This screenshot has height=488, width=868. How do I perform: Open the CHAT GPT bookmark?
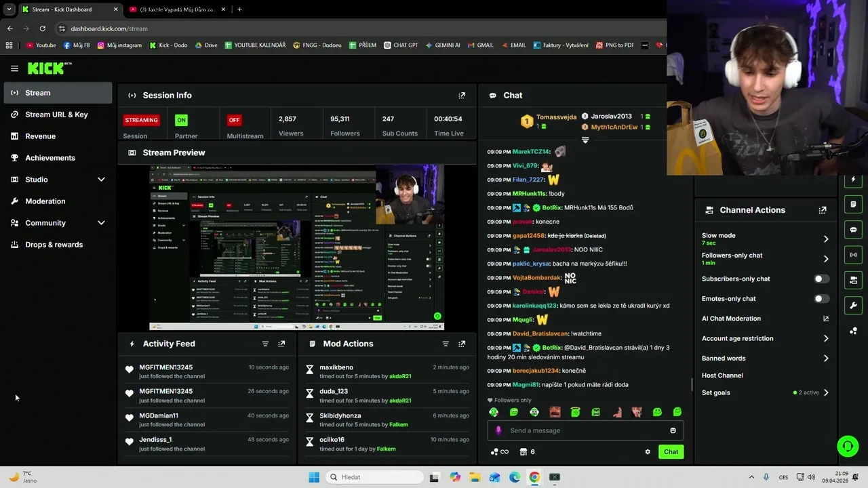(401, 45)
